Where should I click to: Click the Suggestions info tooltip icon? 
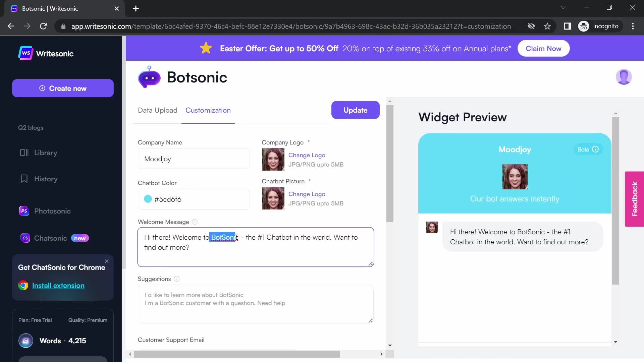[x=177, y=279]
